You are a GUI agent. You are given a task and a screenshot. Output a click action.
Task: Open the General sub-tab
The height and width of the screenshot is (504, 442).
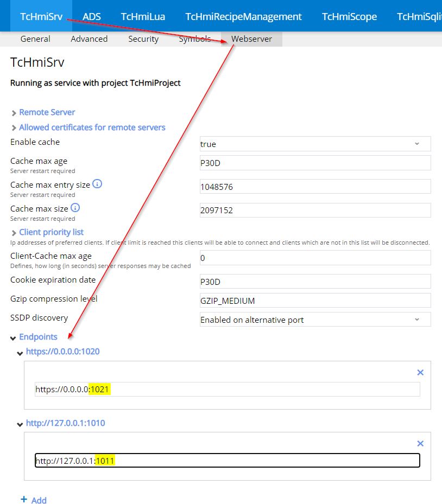click(x=35, y=39)
